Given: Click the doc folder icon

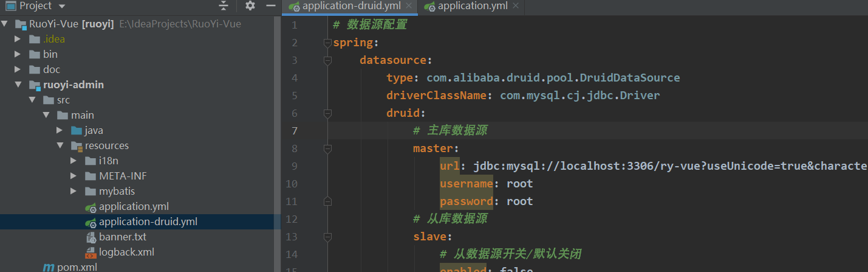Looking at the screenshot, I should pos(35,69).
